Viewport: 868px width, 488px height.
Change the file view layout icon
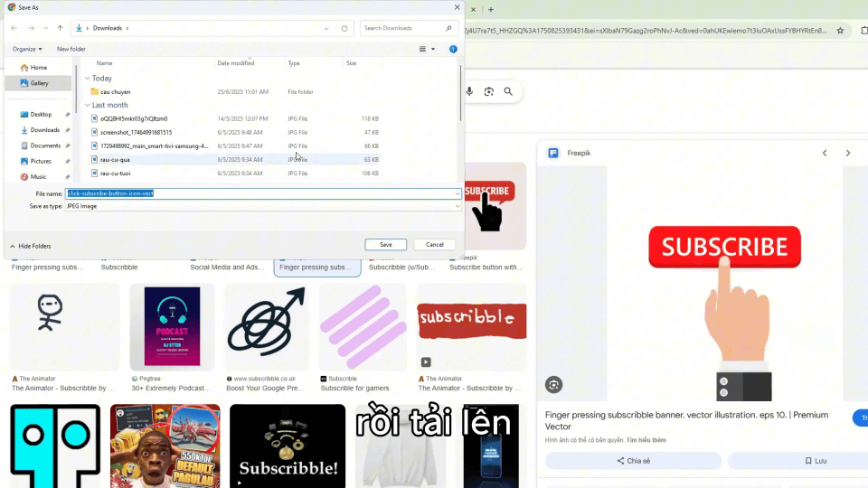[422, 49]
